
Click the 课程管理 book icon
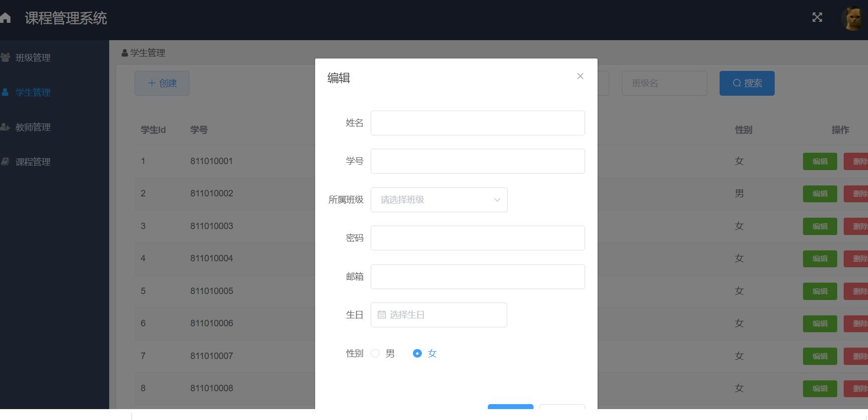5,161
